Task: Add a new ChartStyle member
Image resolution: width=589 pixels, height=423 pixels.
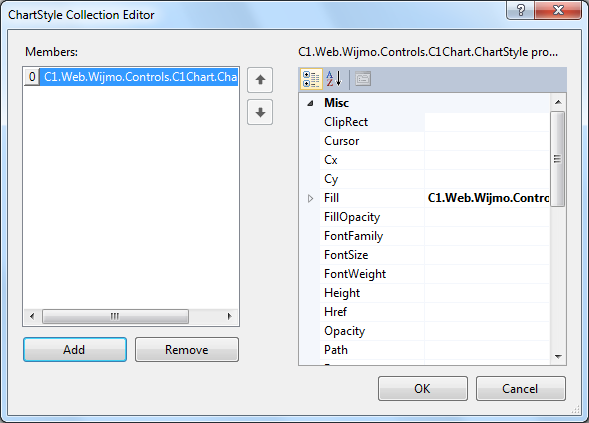Action: (x=75, y=350)
